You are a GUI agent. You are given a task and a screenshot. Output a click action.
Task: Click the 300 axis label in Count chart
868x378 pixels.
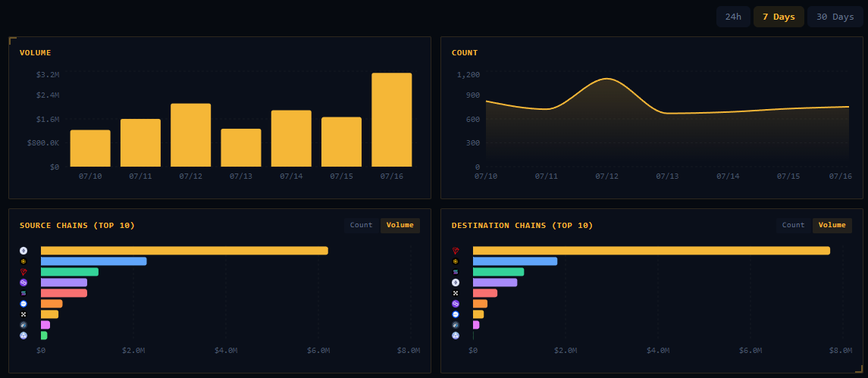(x=473, y=142)
